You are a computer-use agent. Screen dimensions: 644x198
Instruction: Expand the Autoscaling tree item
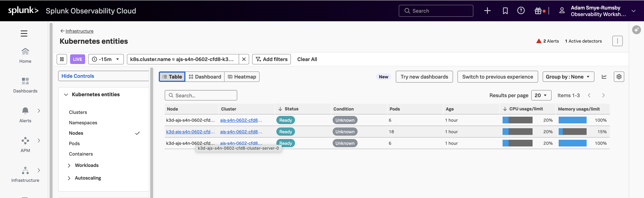(69, 178)
